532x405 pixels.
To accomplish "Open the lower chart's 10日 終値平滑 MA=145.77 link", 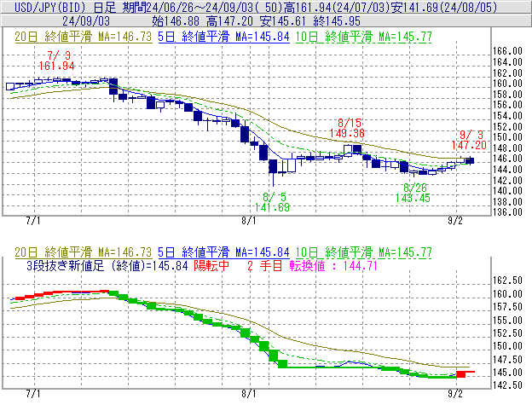I will pyautogui.click(x=364, y=252).
